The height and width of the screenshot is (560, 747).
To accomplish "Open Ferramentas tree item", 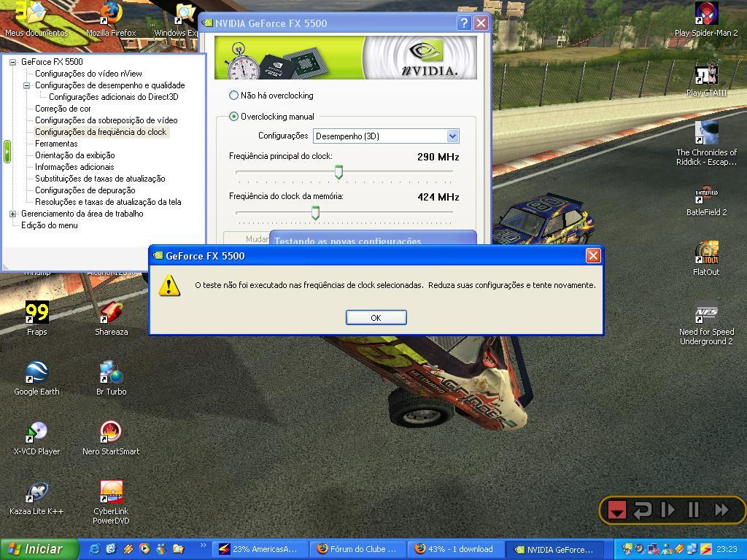I will coord(56,144).
